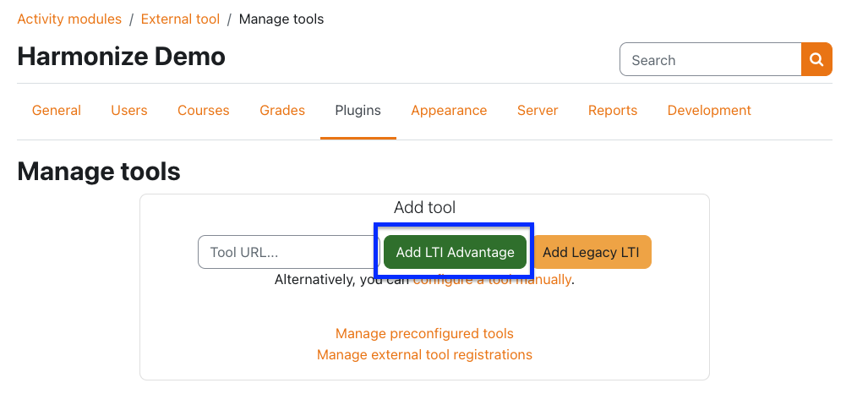
Task: Open the Development tab
Action: click(709, 111)
